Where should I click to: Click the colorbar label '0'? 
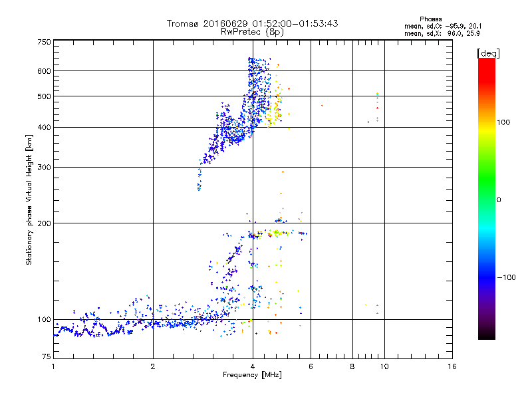tap(499, 200)
